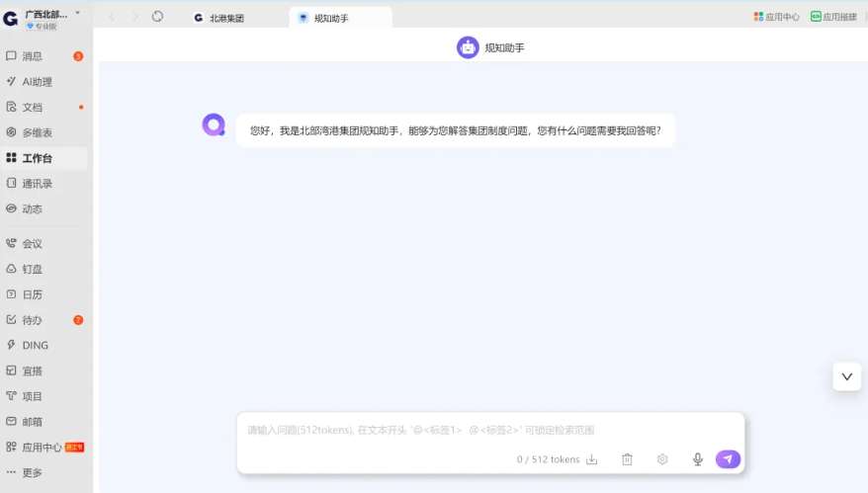Screen dimensions: 868x493
Task: Click the purple send message button
Action: [x=728, y=459]
